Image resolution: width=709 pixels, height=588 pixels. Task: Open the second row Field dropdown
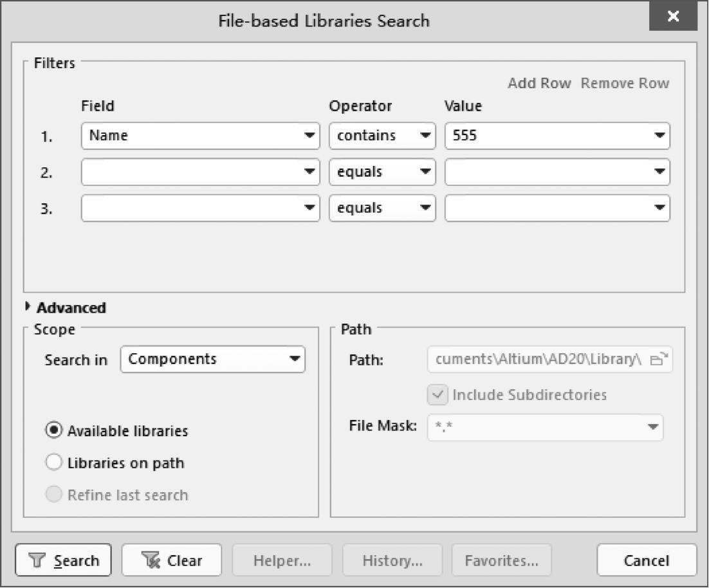310,172
